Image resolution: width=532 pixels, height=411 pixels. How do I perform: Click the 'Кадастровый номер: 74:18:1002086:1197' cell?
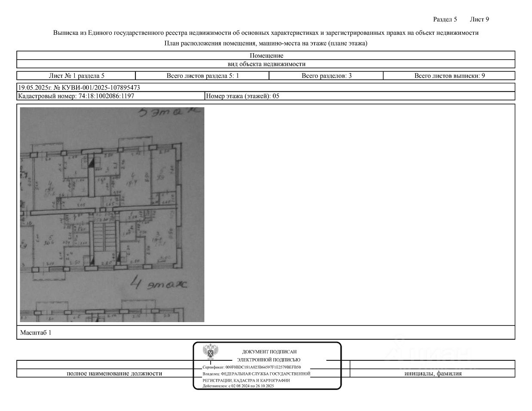111,96
